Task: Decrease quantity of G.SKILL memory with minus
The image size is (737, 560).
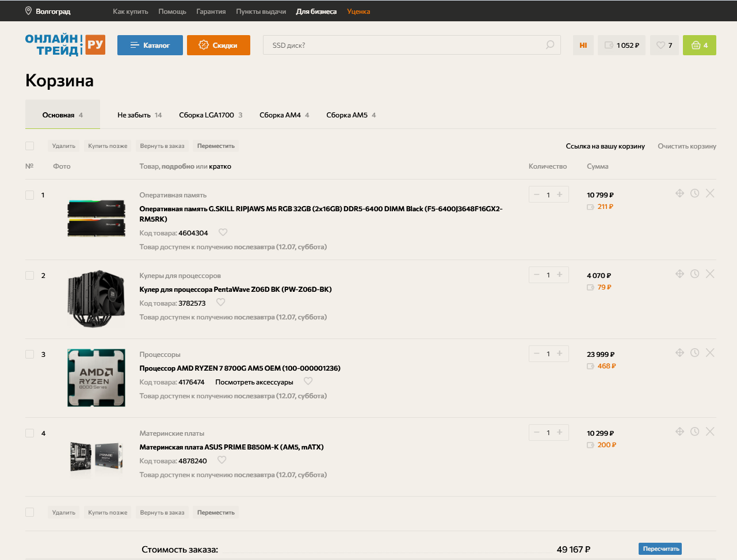Action: click(x=537, y=195)
